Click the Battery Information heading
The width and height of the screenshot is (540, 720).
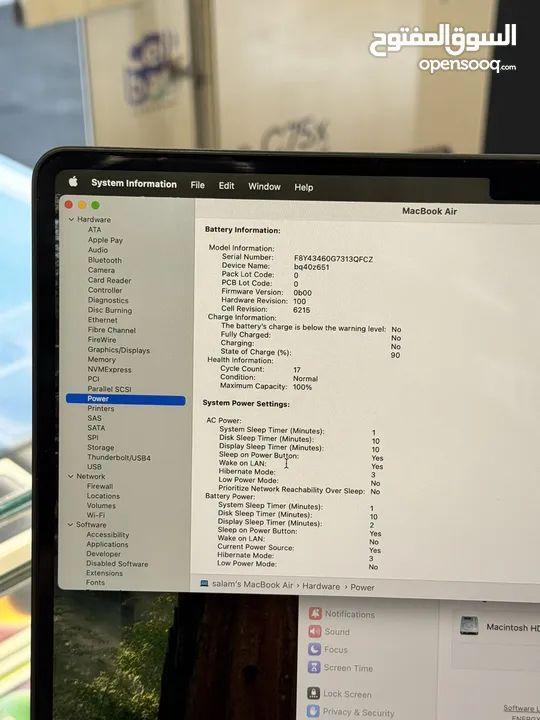pyautogui.click(x=242, y=230)
